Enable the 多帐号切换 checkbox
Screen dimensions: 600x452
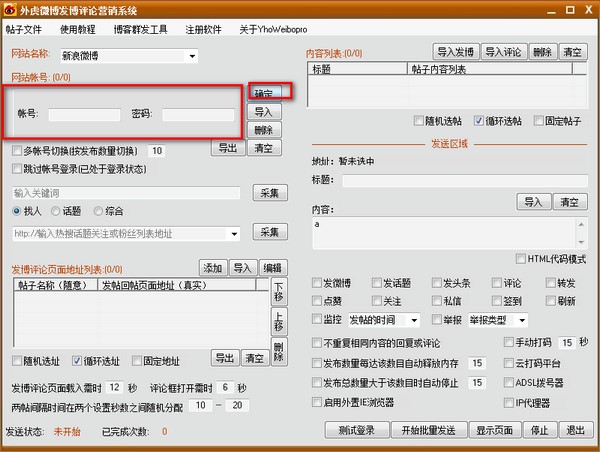[17, 150]
